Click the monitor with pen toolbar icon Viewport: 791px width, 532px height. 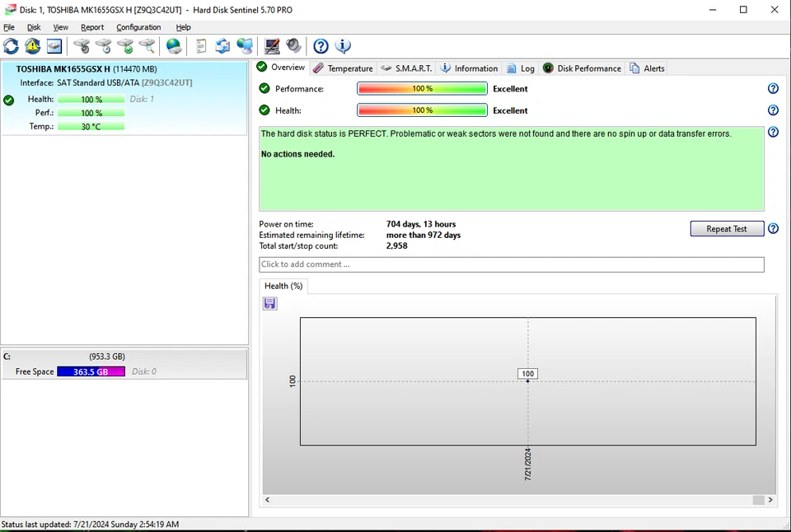pyautogui.click(x=272, y=46)
